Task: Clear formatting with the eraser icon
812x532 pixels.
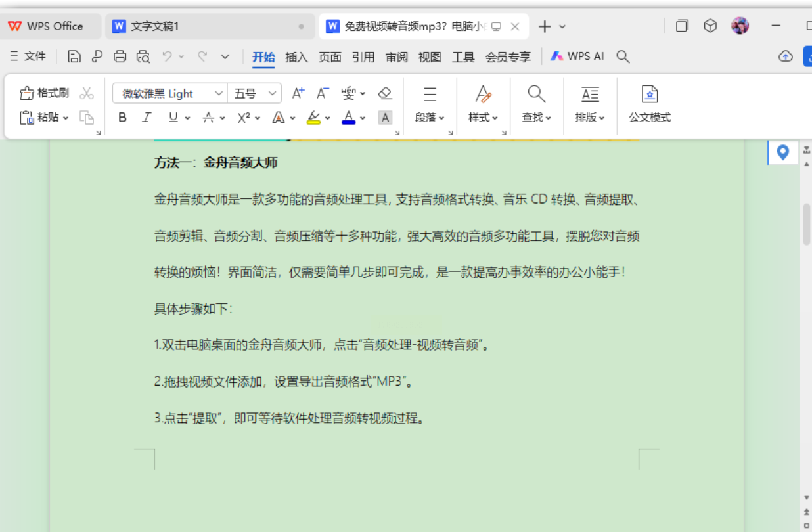Action: 386,93
